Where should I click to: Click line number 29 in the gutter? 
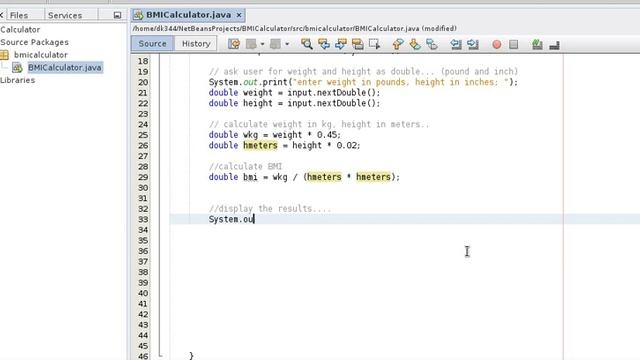click(x=143, y=177)
